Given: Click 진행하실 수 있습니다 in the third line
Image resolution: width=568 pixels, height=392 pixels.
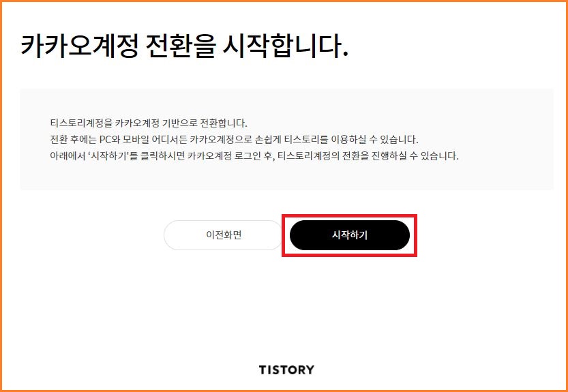Looking at the screenshot, I should point(415,156).
